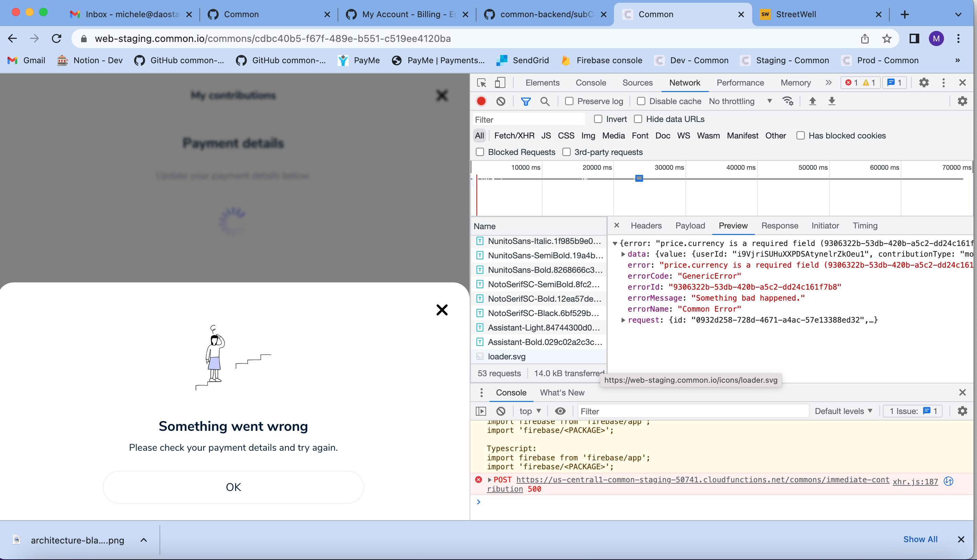Check Hide data URLs checkbox
This screenshot has height=560, width=977.
638,119
